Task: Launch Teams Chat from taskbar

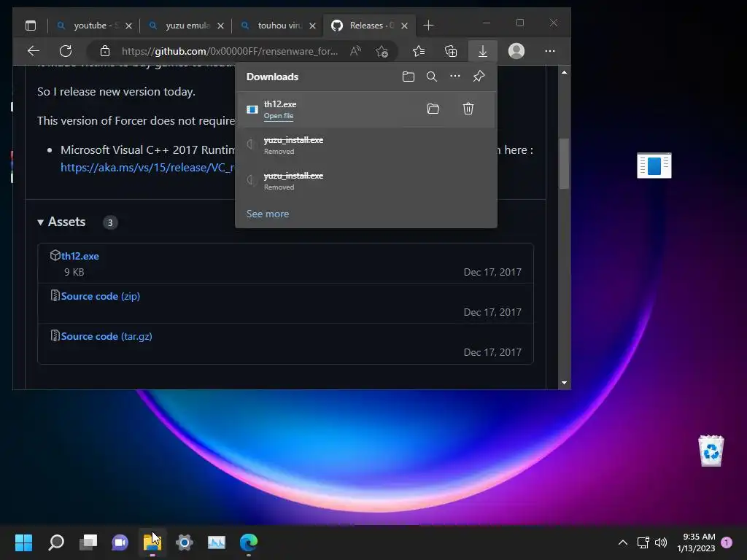Action: (120, 542)
